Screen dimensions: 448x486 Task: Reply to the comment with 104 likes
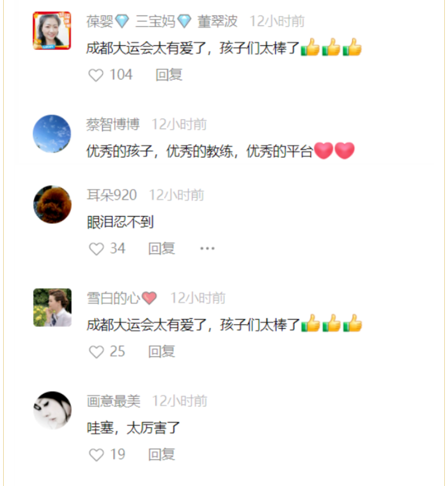(x=169, y=75)
